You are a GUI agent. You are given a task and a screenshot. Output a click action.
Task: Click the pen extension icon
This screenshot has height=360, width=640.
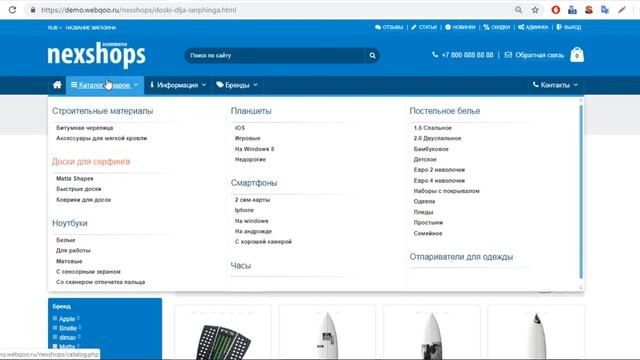(622, 10)
